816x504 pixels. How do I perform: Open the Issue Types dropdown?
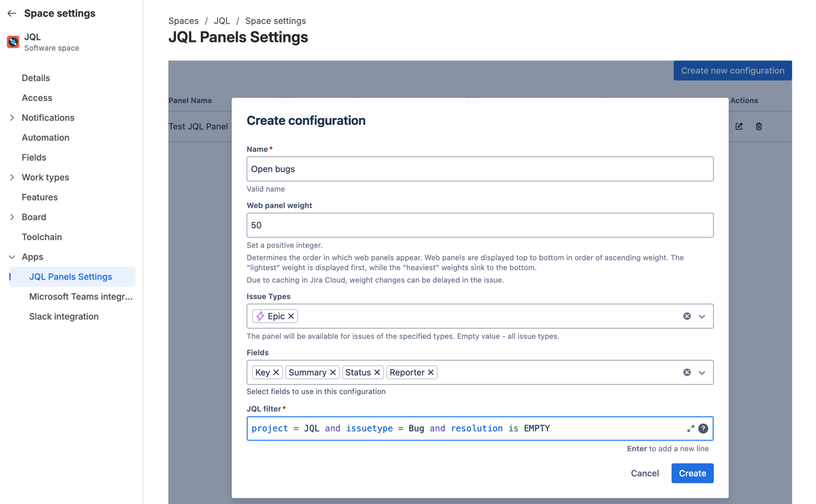[702, 316]
